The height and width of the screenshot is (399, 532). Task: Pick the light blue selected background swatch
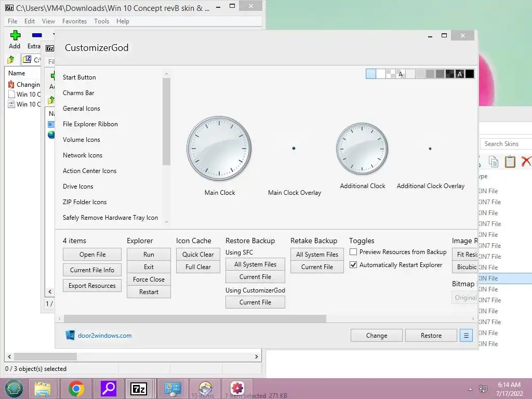point(371,74)
